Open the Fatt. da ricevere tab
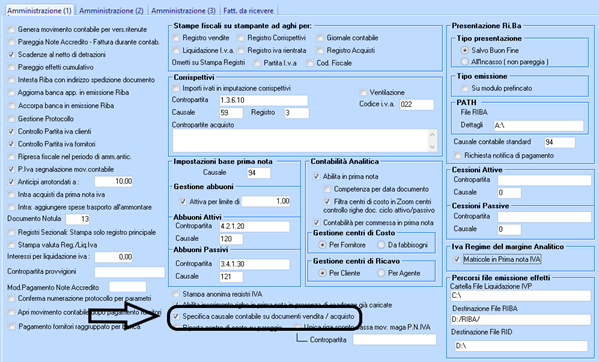Viewport: 599px width, 362px height. tap(248, 11)
